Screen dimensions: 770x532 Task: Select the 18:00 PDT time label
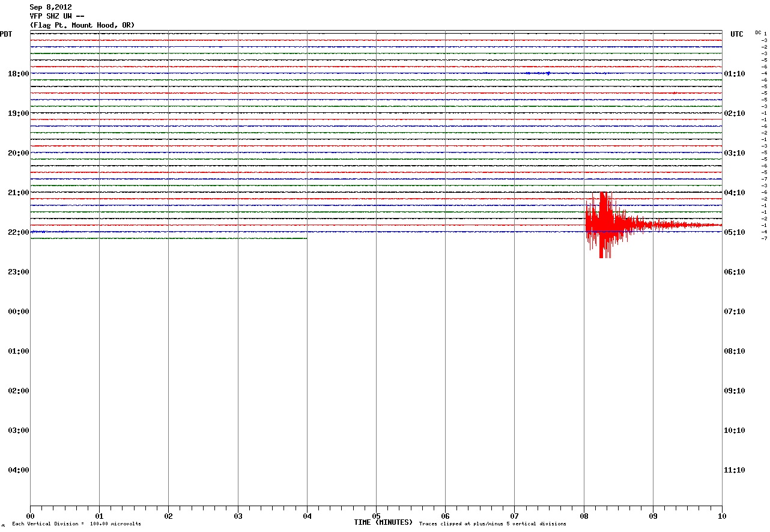click(x=18, y=74)
